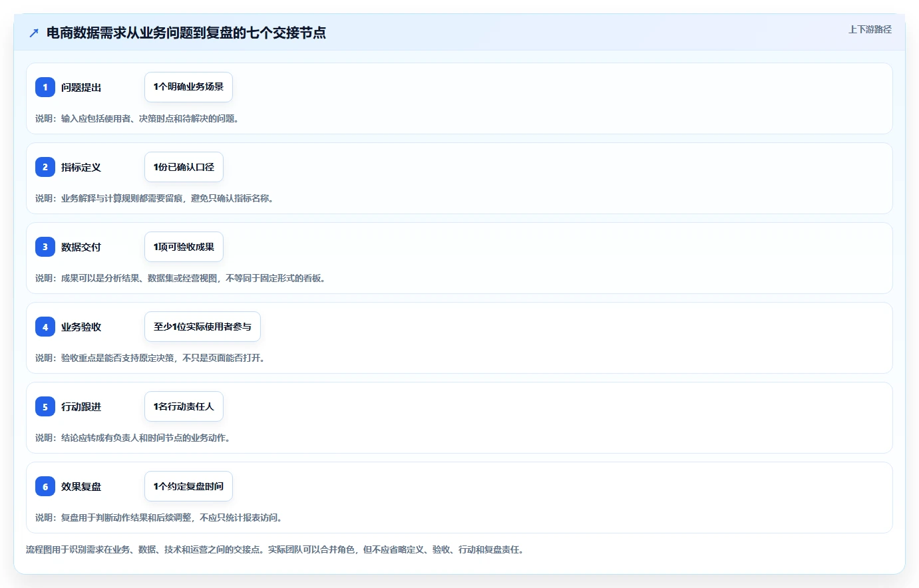Click the 指标定义 step name
Image resolution: width=919 pixels, height=588 pixels.
tap(81, 167)
